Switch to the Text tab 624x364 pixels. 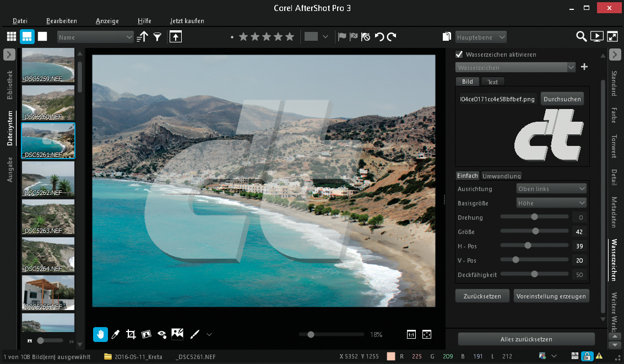pos(492,82)
